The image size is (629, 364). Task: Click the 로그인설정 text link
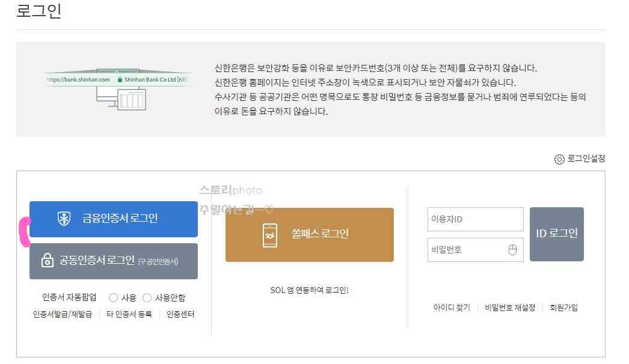click(586, 159)
